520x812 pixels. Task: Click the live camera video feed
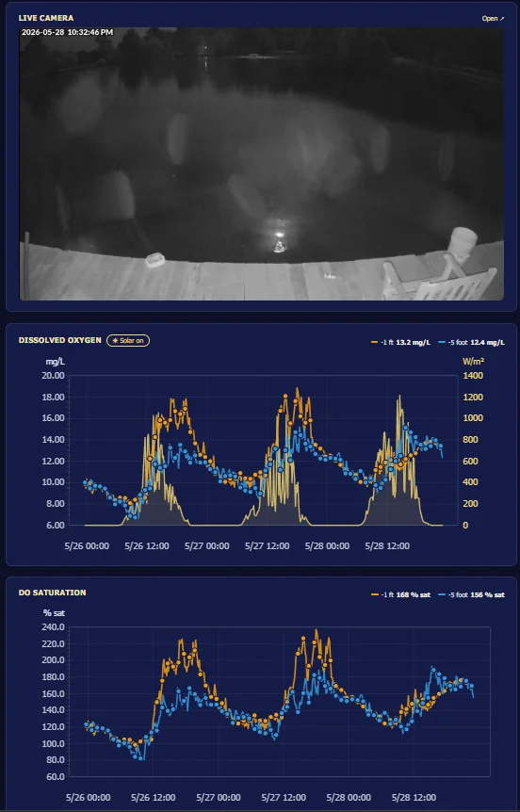pos(262,164)
